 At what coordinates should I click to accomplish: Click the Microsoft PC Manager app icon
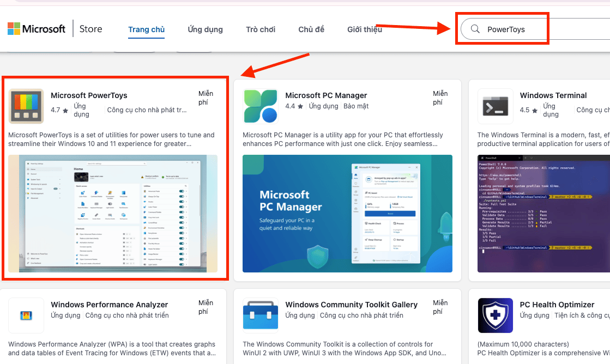pos(261,106)
